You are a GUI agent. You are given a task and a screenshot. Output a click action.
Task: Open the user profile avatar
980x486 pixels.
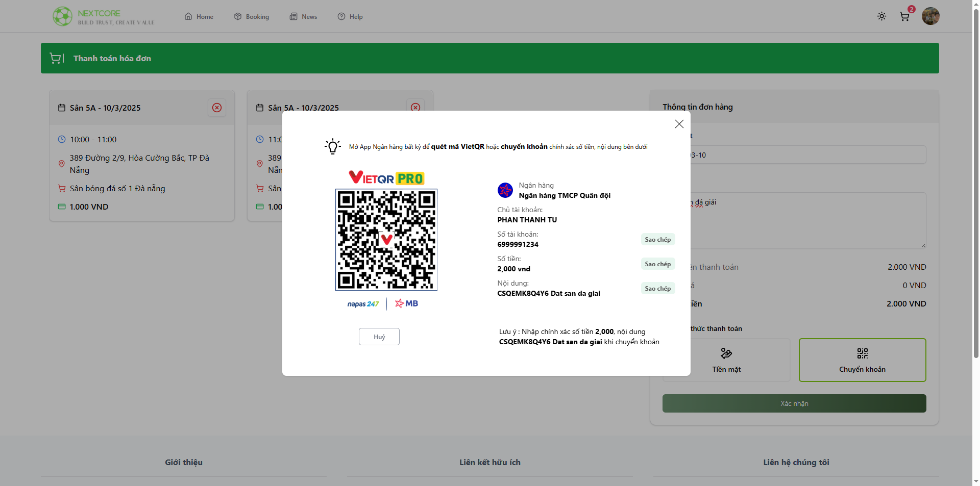coord(930,16)
